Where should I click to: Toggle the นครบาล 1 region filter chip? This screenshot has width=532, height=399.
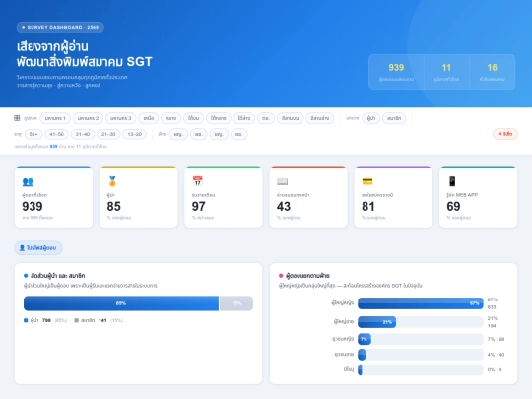click(x=55, y=118)
